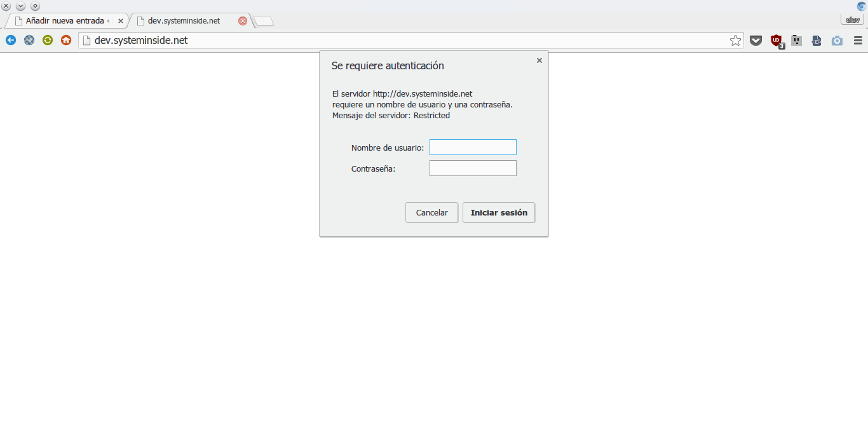Image resolution: width=868 pixels, height=438 pixels.
Task: Click the forward navigation arrow
Action: tap(29, 40)
